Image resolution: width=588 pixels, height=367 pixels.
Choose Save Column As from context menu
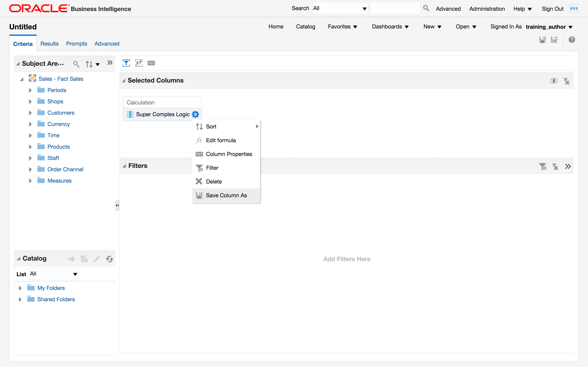226,195
